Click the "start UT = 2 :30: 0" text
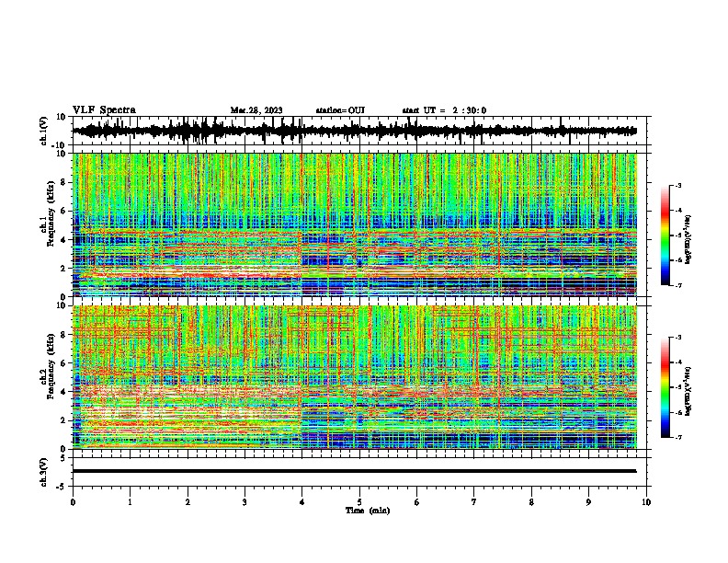This screenshot has width=728, height=563. click(444, 110)
